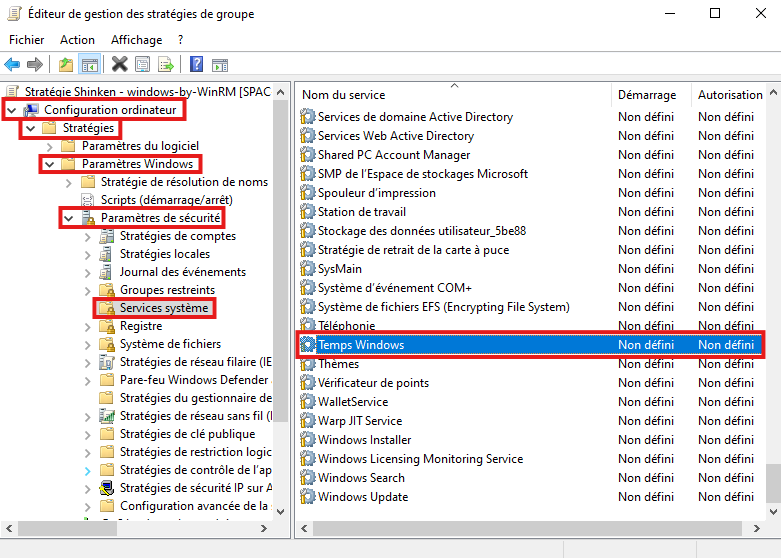Click the Delete (X) toolbar icon
This screenshot has height=558, width=781.
click(120, 65)
